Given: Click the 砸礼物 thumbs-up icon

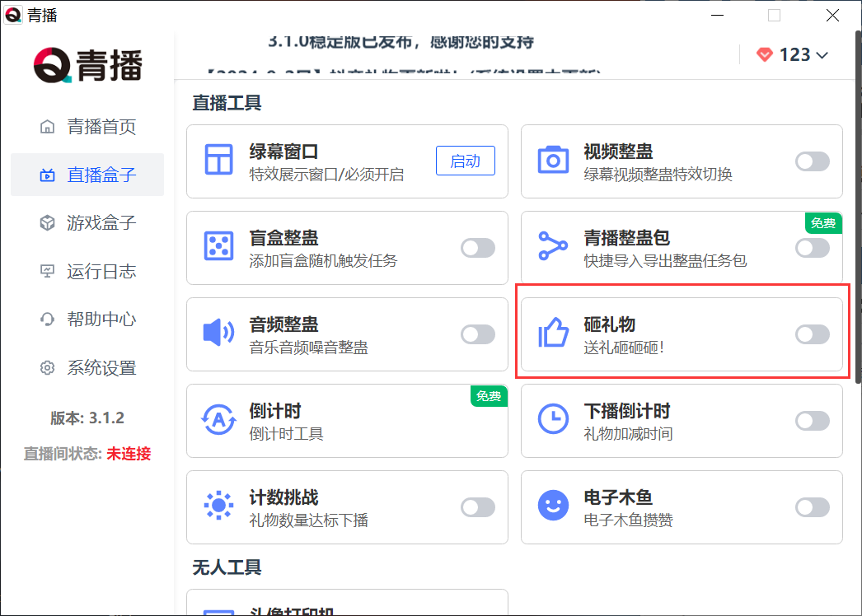Looking at the screenshot, I should click(553, 334).
